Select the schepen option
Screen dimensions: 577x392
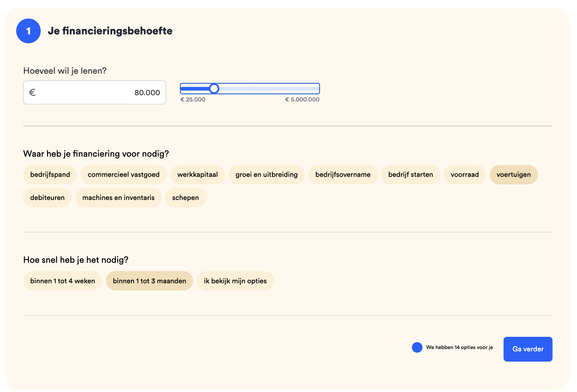coord(185,198)
